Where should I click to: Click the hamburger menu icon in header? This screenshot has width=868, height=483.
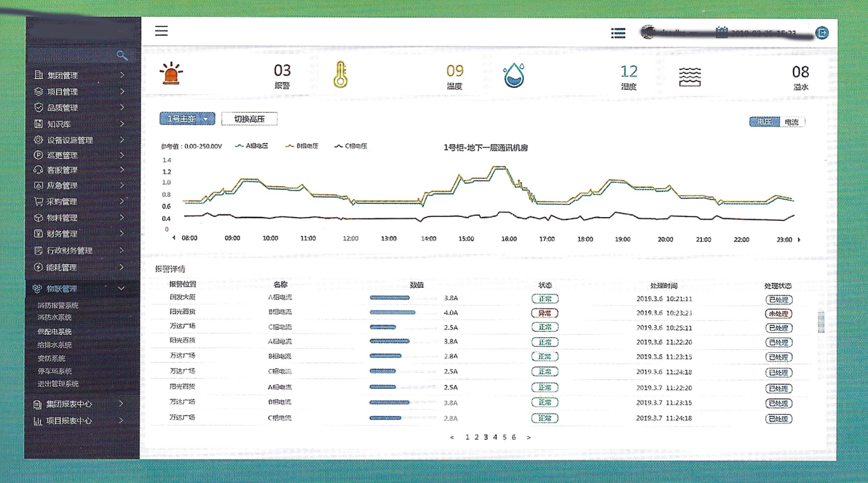(162, 31)
